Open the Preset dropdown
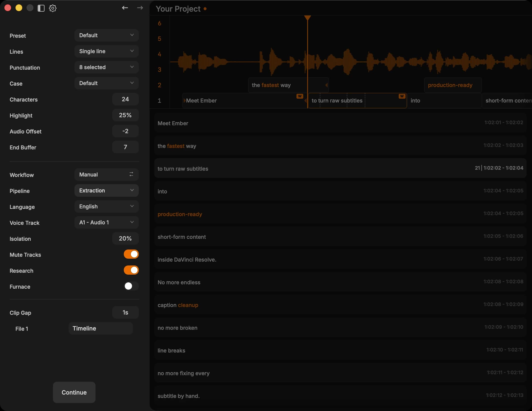Screen dimensions: 532x411 click(x=106, y=35)
